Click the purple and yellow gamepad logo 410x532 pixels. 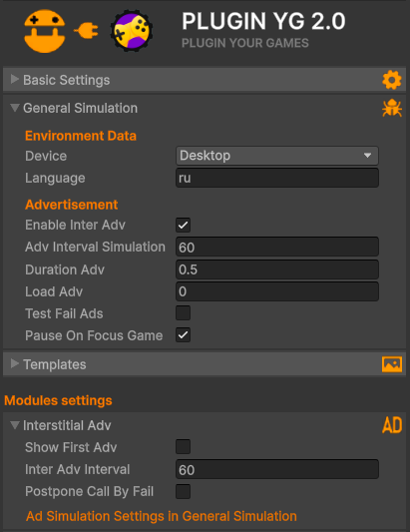132,31
